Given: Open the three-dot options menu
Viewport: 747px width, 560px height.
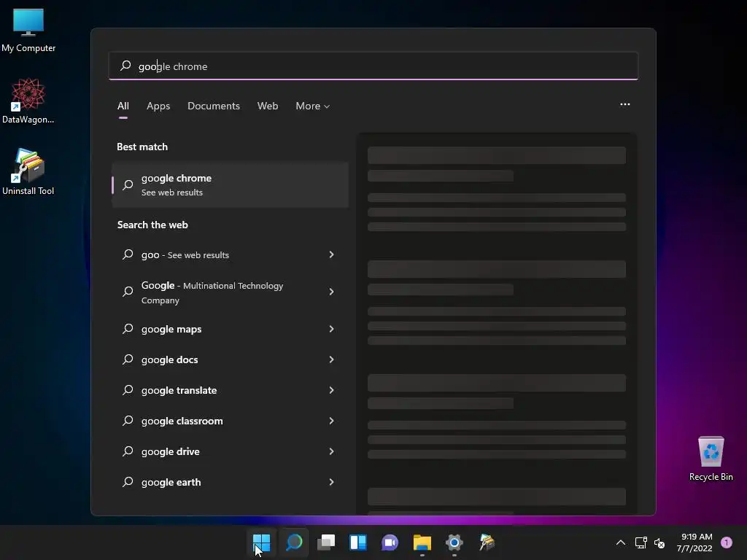Looking at the screenshot, I should point(625,104).
